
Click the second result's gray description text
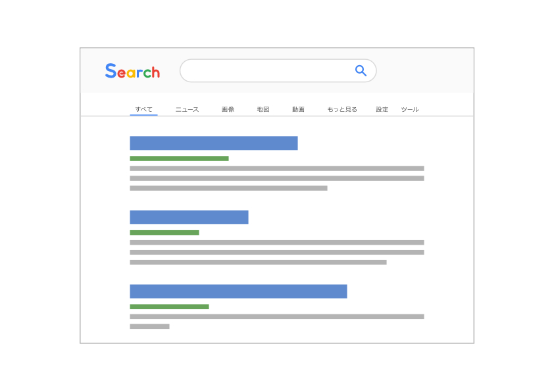point(277,253)
